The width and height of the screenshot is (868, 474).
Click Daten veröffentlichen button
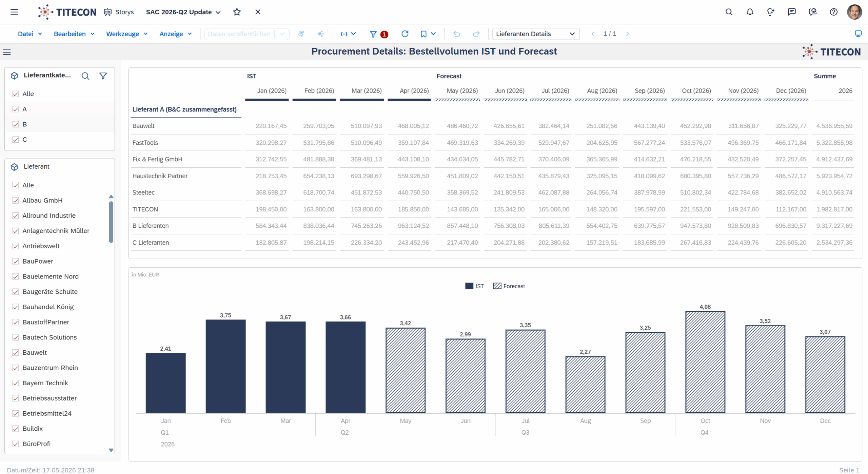239,34
